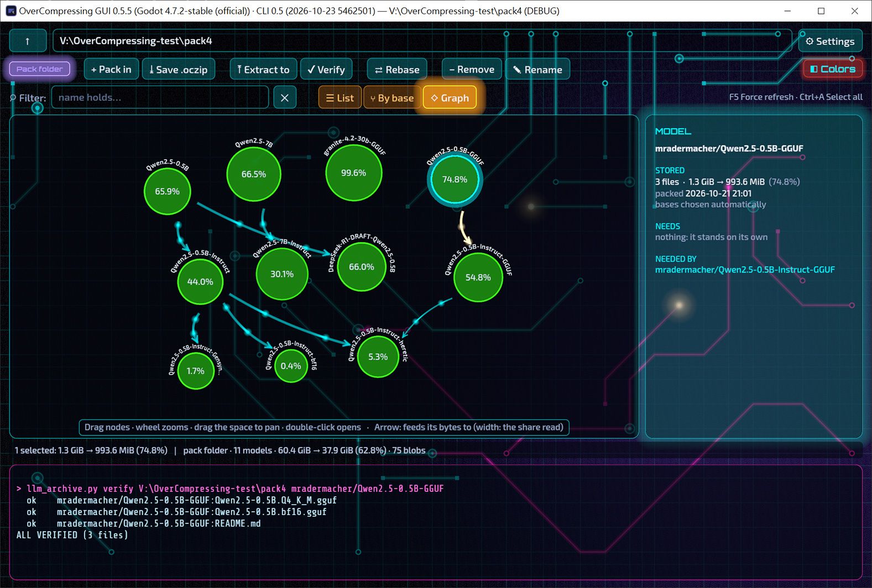Select the Qwen2.5-0.5B-Instruct-GGUF node at 54.8%
The width and height of the screenshot is (872, 588).
coord(478,277)
